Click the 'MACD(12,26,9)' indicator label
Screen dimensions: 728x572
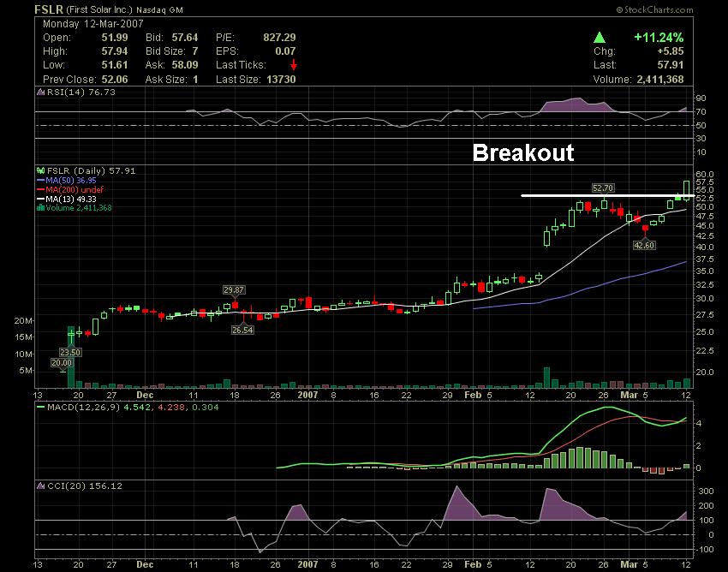[84, 408]
